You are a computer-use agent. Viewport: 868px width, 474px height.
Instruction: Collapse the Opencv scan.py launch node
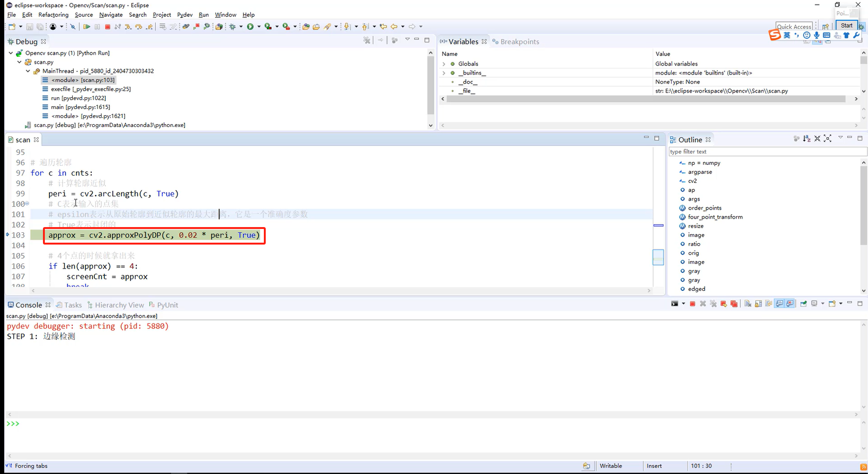[x=10, y=53]
